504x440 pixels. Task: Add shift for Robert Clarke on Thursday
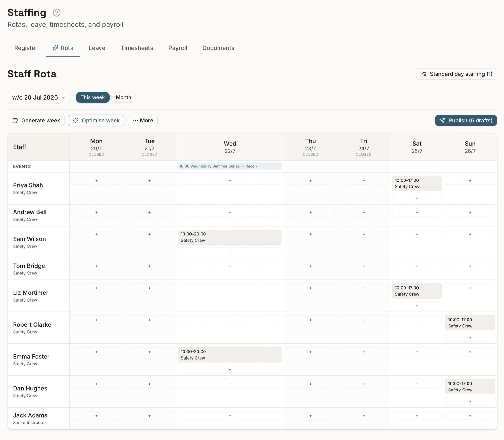(310, 320)
